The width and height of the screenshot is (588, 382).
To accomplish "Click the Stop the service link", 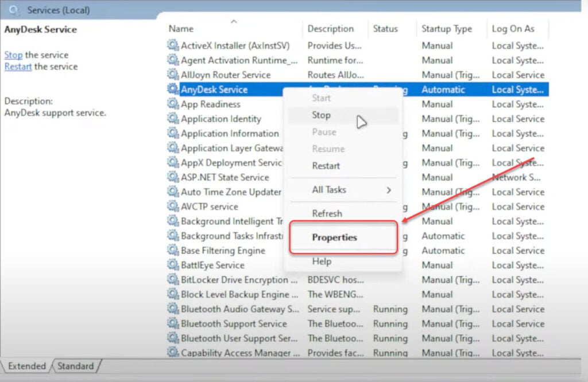I will click(x=13, y=55).
